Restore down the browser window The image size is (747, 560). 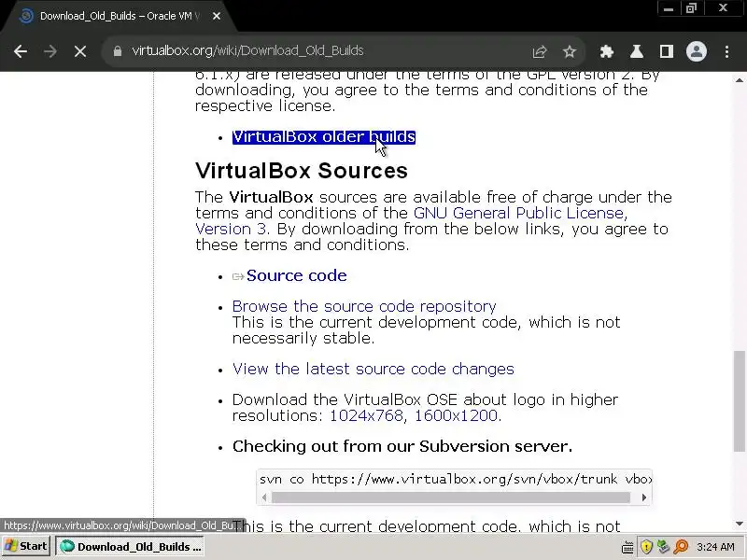[x=691, y=8]
